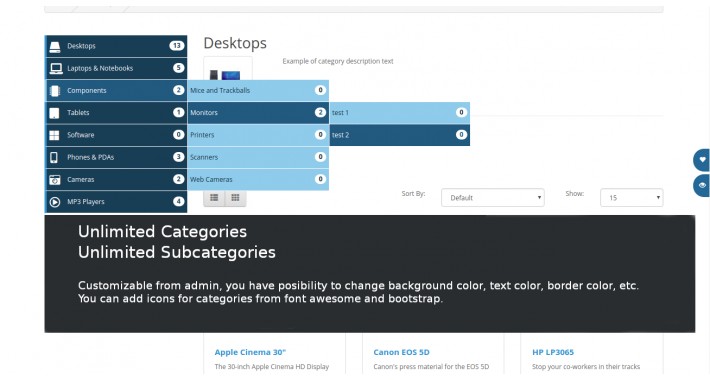Open the MP3 Players category

click(116, 202)
